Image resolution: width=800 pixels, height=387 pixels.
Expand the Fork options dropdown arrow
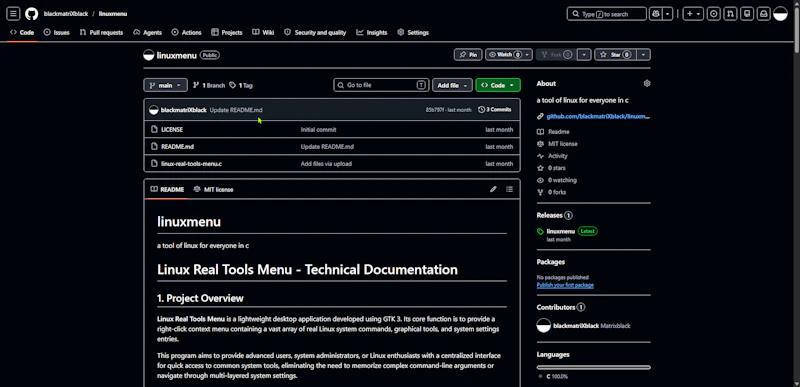585,55
